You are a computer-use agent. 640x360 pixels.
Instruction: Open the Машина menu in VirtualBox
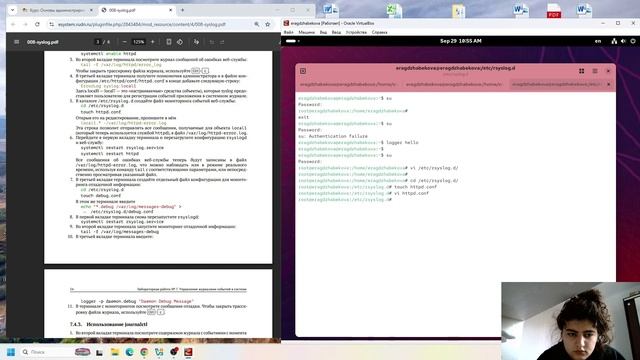pos(307,32)
